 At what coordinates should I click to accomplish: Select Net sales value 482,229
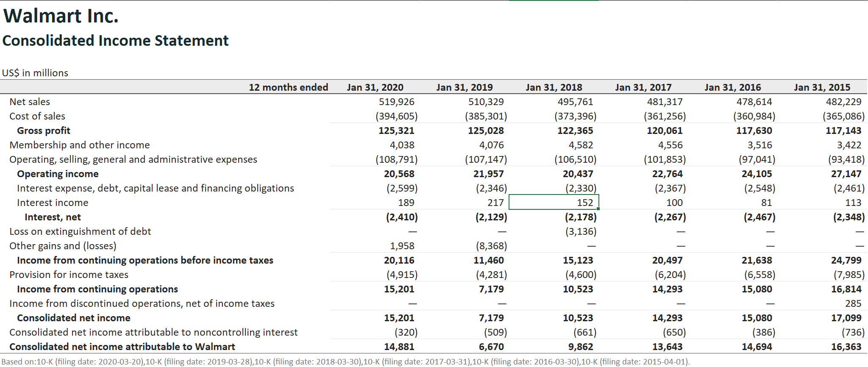844,102
